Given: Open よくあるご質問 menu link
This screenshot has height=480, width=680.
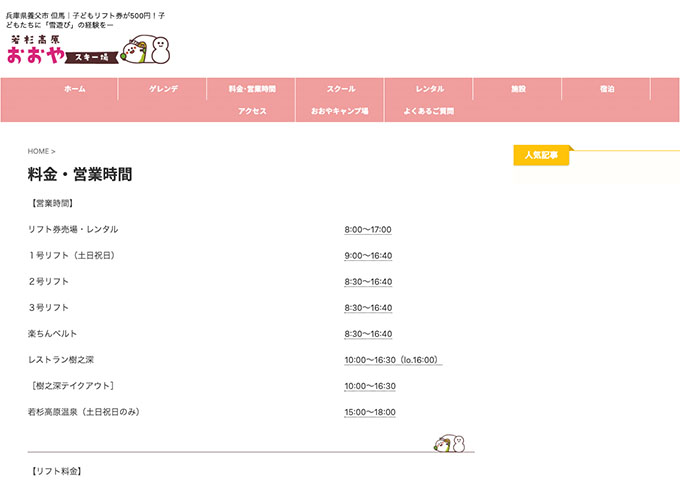Looking at the screenshot, I should click(x=428, y=111).
